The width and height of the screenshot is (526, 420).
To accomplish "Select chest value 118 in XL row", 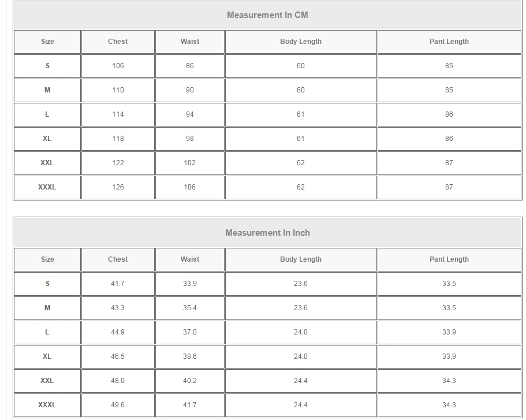I will 118,139.
